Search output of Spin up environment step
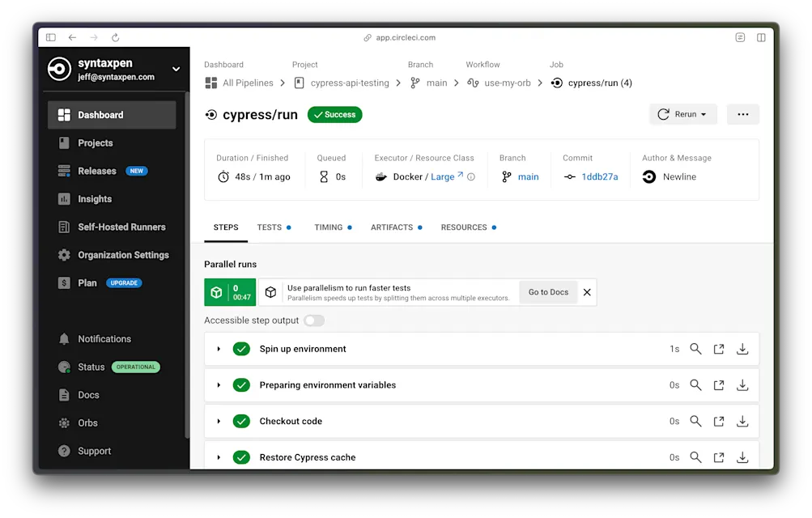Screen dimensions: 812x518 click(x=695, y=349)
